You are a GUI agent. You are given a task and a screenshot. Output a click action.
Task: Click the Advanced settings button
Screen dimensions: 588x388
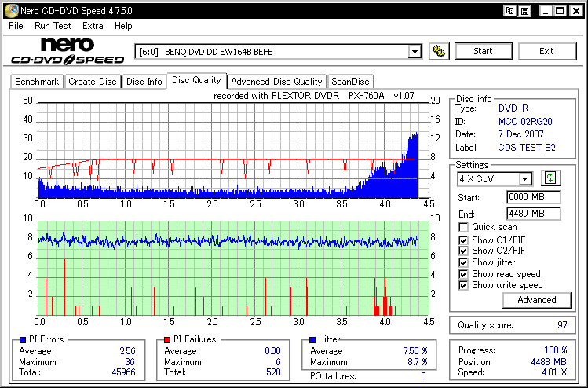[536, 300]
